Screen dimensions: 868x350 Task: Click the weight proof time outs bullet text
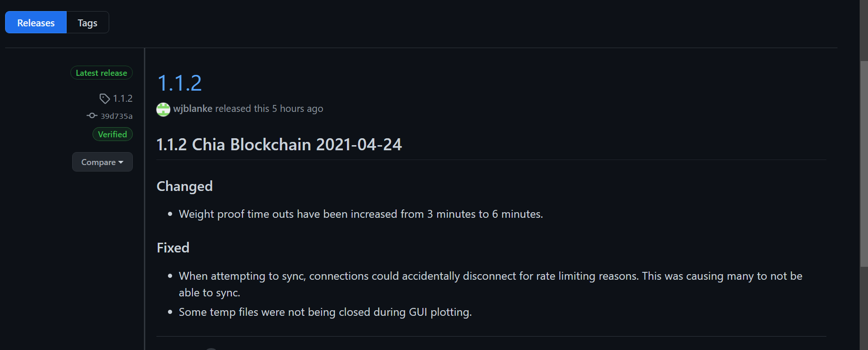coord(361,214)
